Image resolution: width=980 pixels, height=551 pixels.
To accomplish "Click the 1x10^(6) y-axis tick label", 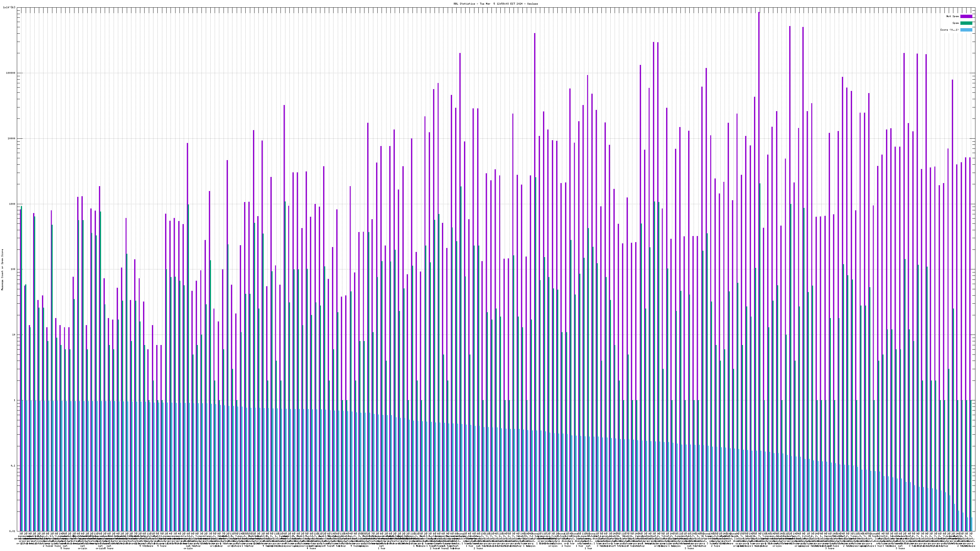I will 9,8.
